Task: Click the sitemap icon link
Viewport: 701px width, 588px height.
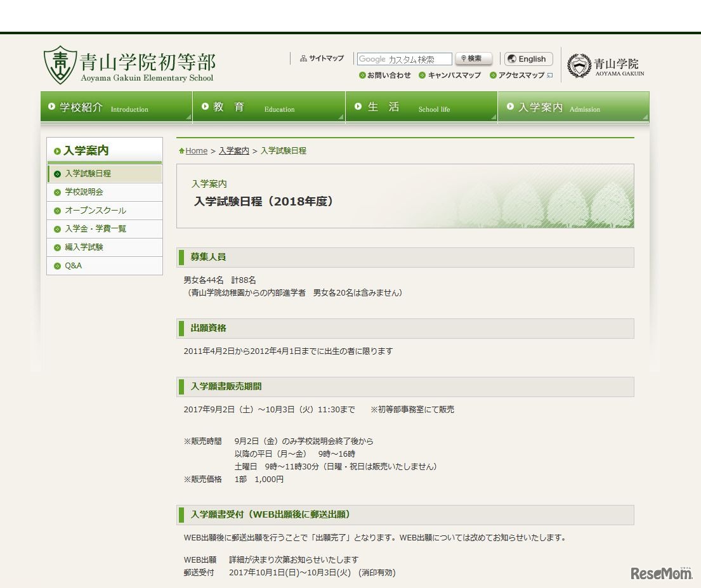Action: click(x=303, y=59)
